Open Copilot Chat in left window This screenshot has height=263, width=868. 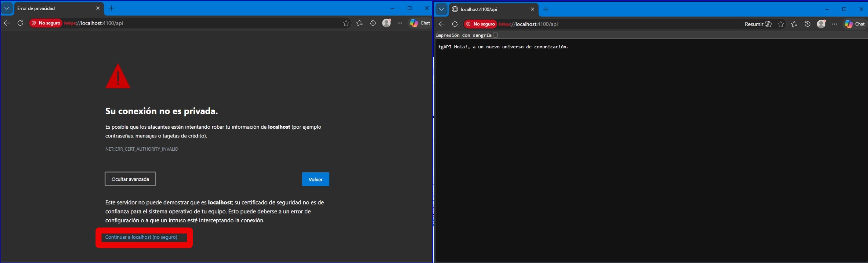tap(420, 23)
